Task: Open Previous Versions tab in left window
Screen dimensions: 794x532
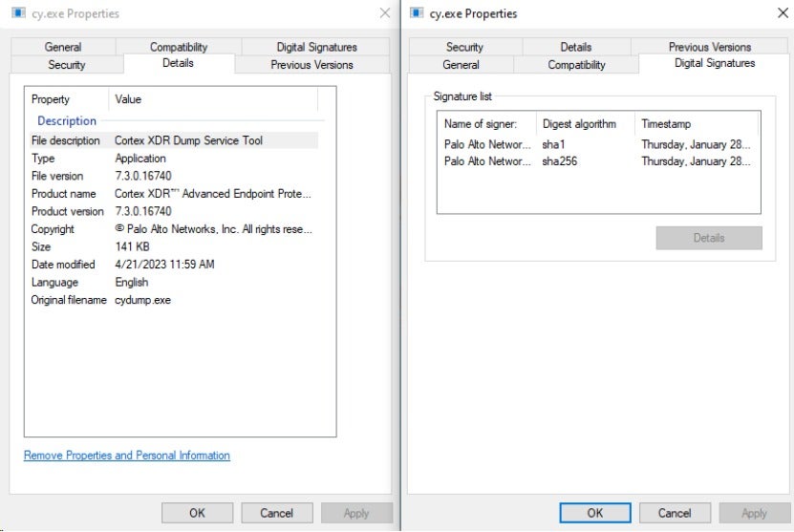Action: coord(311,65)
